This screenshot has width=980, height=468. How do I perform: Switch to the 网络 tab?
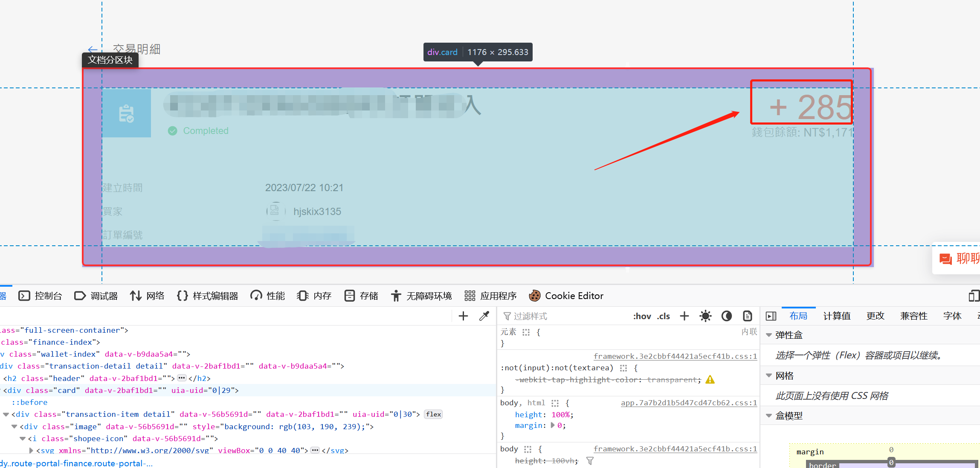tap(148, 296)
